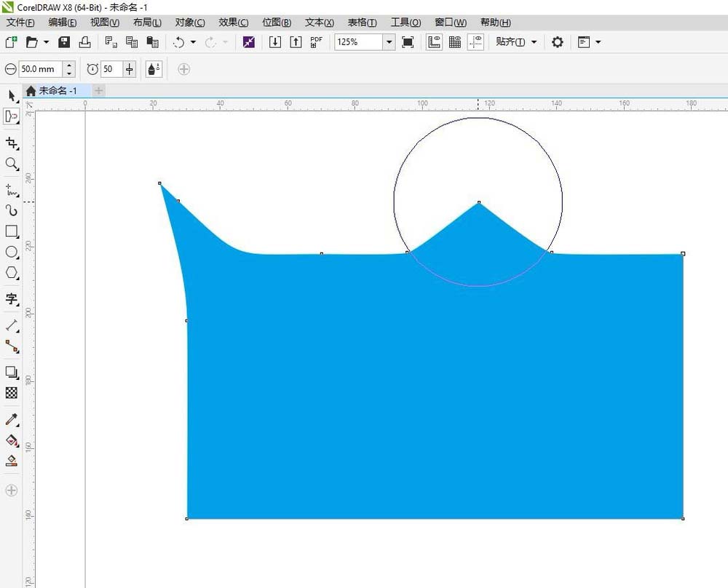Toggle show grid button
The image size is (728, 588).
tap(455, 42)
